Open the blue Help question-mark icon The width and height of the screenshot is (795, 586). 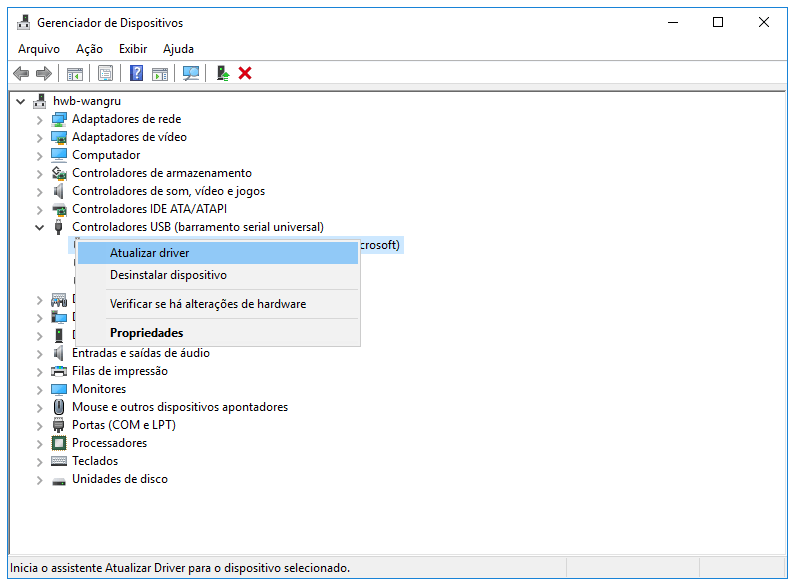tap(136, 74)
